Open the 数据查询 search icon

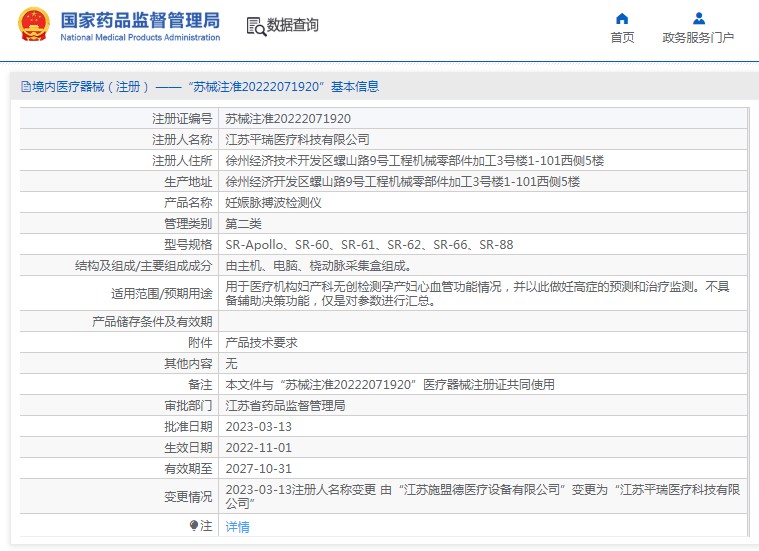click(x=256, y=27)
